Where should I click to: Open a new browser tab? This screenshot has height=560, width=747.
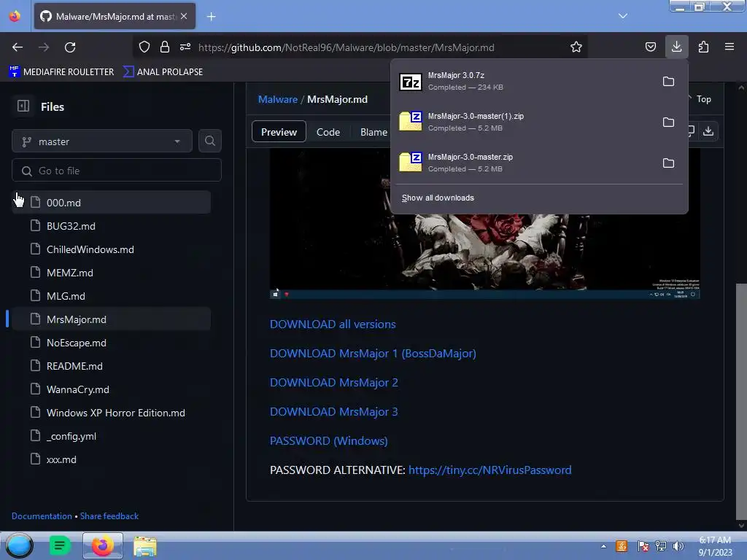point(211,17)
